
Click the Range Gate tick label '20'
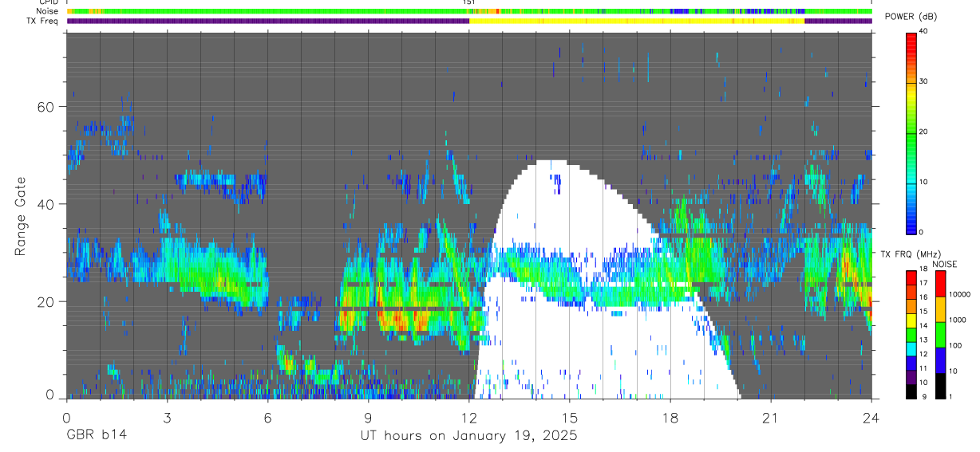coord(45,302)
